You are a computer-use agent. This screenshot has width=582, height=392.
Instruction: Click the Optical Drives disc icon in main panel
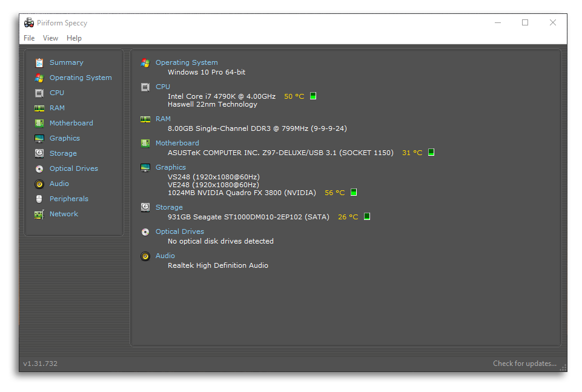click(x=145, y=232)
